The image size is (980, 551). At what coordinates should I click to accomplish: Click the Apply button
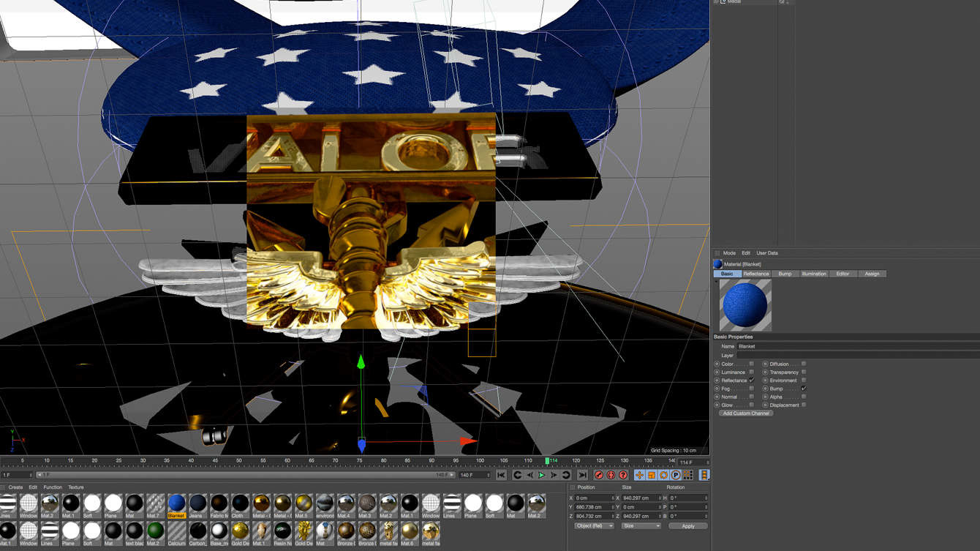point(687,526)
